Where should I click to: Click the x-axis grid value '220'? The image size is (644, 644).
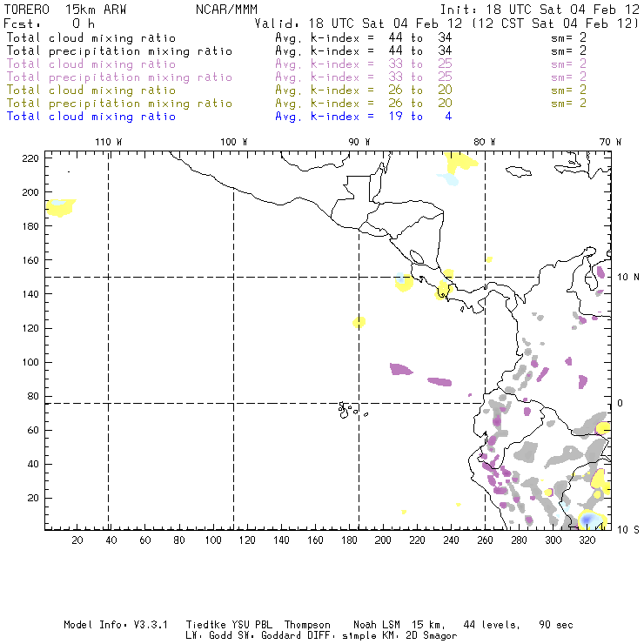point(417,540)
